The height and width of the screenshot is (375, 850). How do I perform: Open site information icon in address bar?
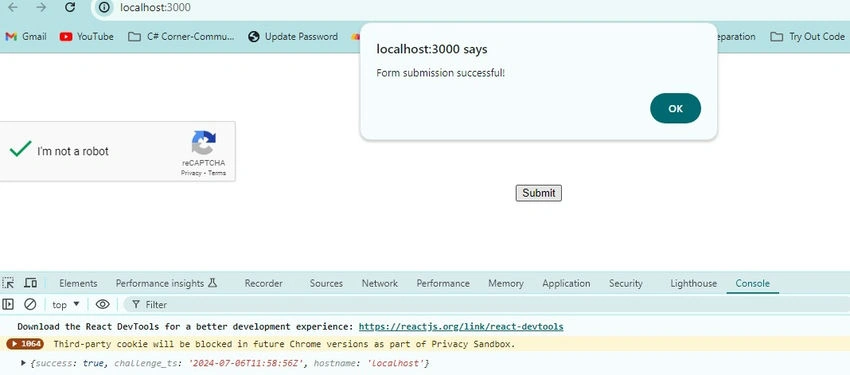(104, 8)
